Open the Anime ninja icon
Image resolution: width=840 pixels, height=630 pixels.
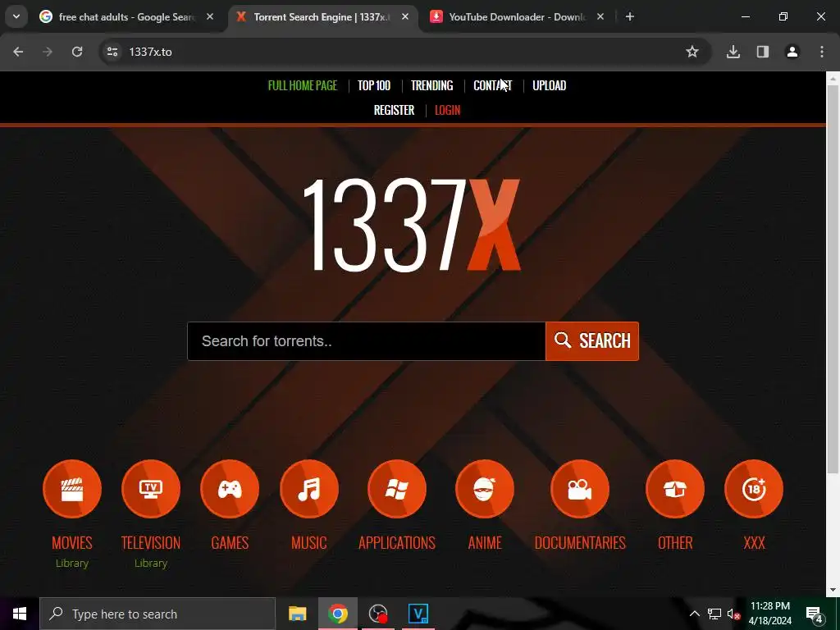[485, 489]
